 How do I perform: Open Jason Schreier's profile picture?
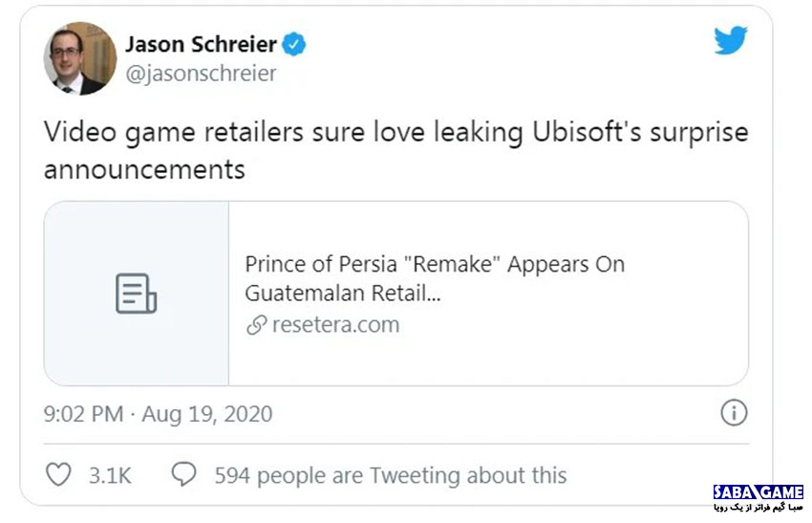click(79, 58)
